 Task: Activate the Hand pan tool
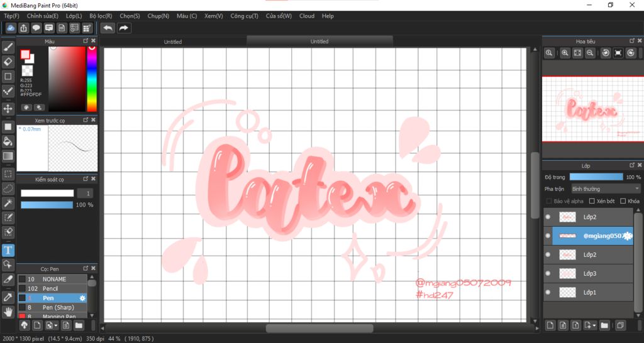tap(8, 312)
